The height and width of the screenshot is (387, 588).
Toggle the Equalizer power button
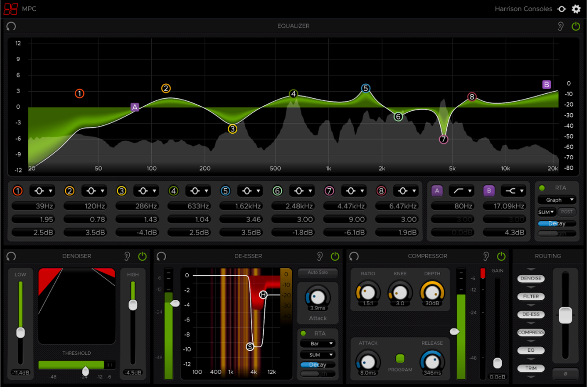tap(576, 26)
